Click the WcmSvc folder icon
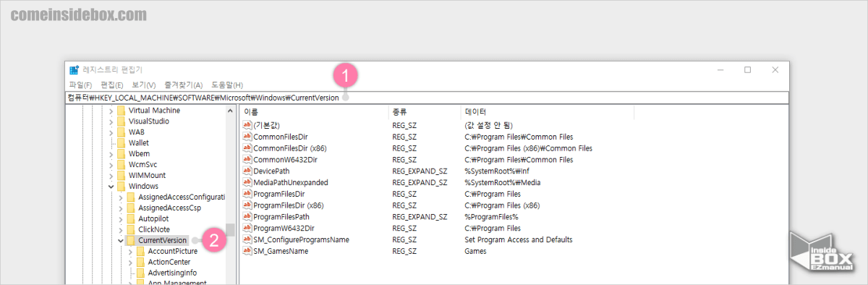The height and width of the screenshot is (285, 868). pyautogui.click(x=121, y=165)
